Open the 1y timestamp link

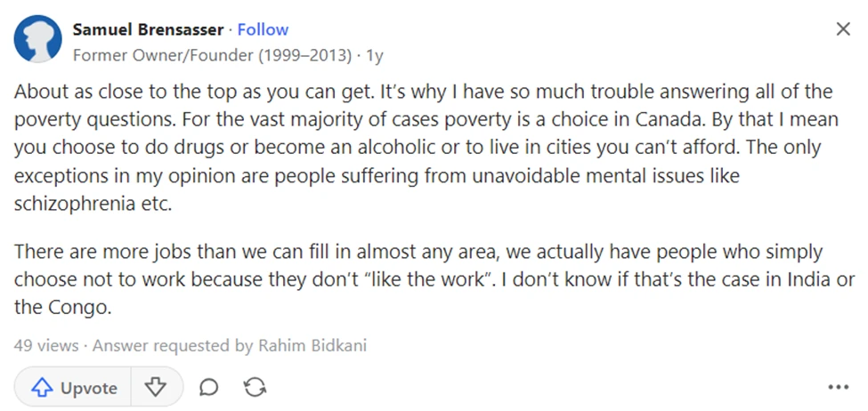click(375, 56)
